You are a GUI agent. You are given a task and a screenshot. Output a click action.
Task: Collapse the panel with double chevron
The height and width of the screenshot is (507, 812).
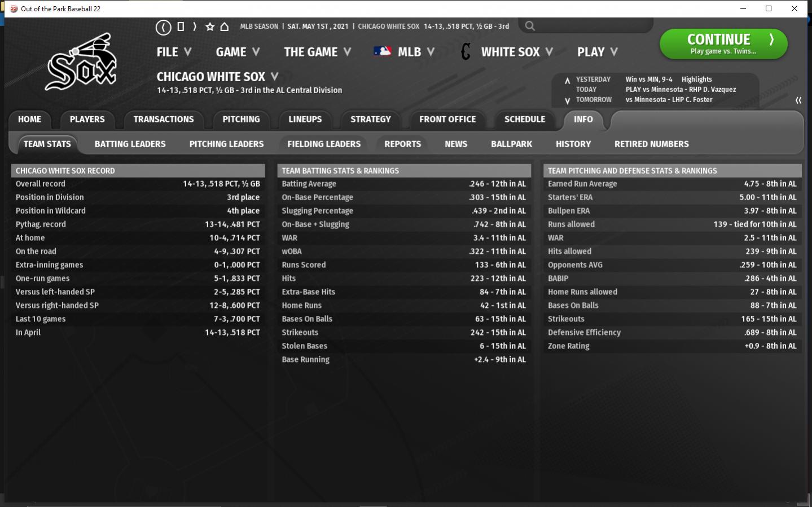[x=798, y=100]
